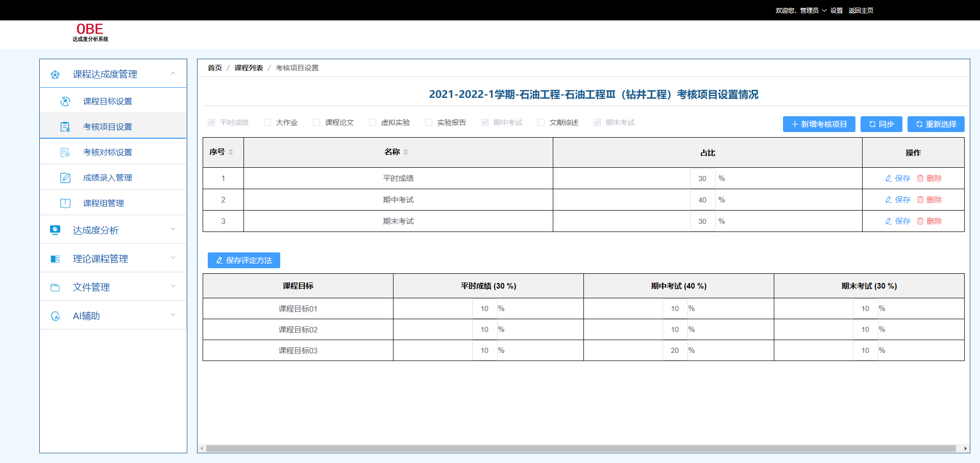Click the 文件管理 folder icon
The image size is (980, 463).
tap(55, 288)
